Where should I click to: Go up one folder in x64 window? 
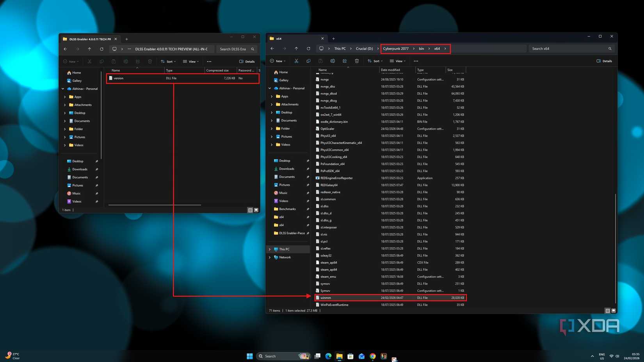pyautogui.click(x=296, y=49)
